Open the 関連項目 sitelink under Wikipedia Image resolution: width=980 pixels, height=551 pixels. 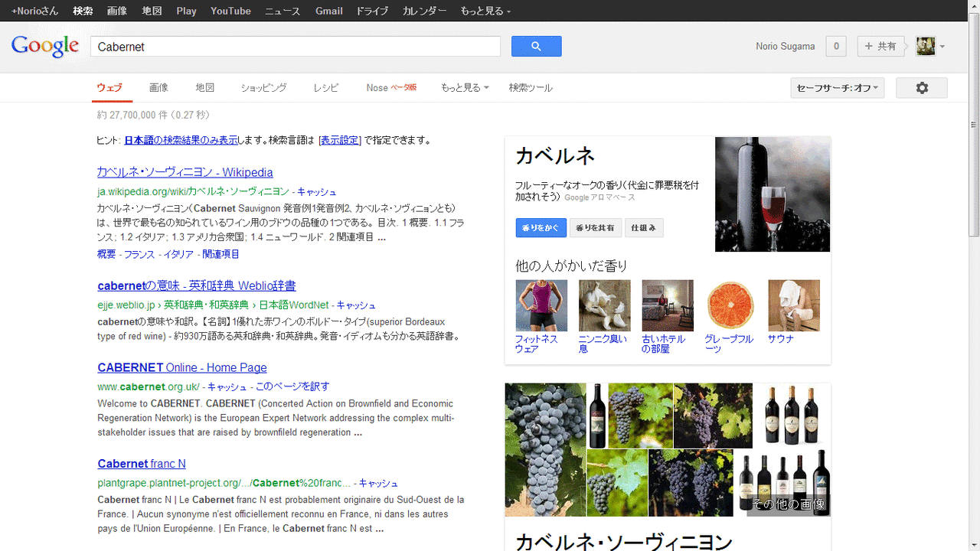coord(221,254)
